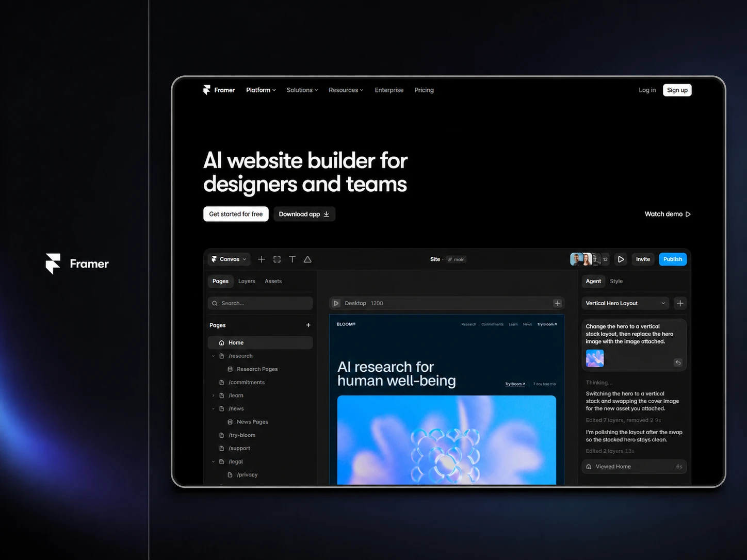
Task: Click the Search field in the Pages panel
Action: (261, 303)
